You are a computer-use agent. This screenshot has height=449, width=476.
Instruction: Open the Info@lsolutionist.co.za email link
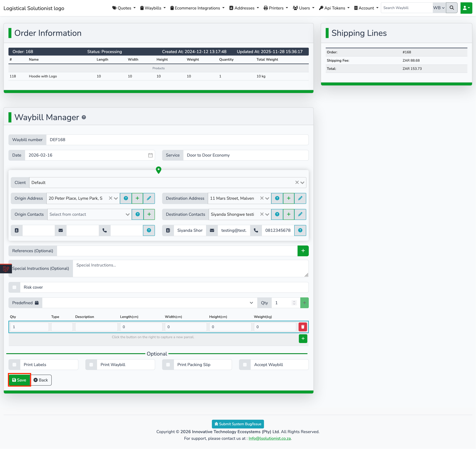point(270,438)
